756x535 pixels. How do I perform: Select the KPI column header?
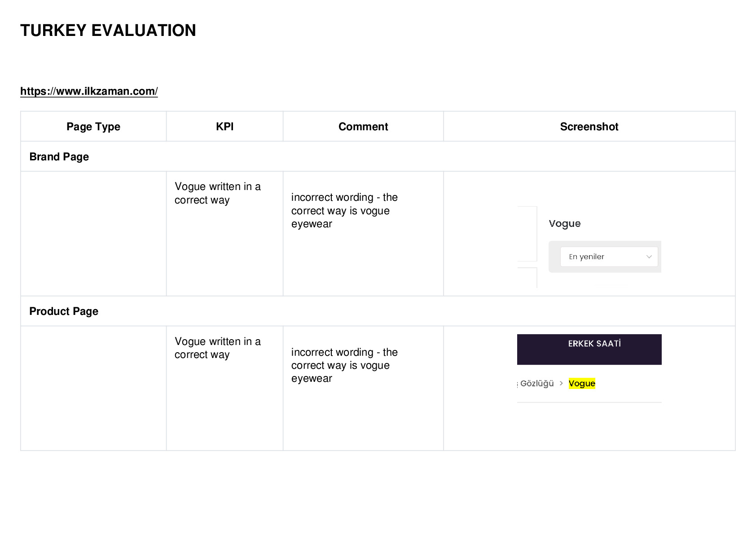(225, 127)
